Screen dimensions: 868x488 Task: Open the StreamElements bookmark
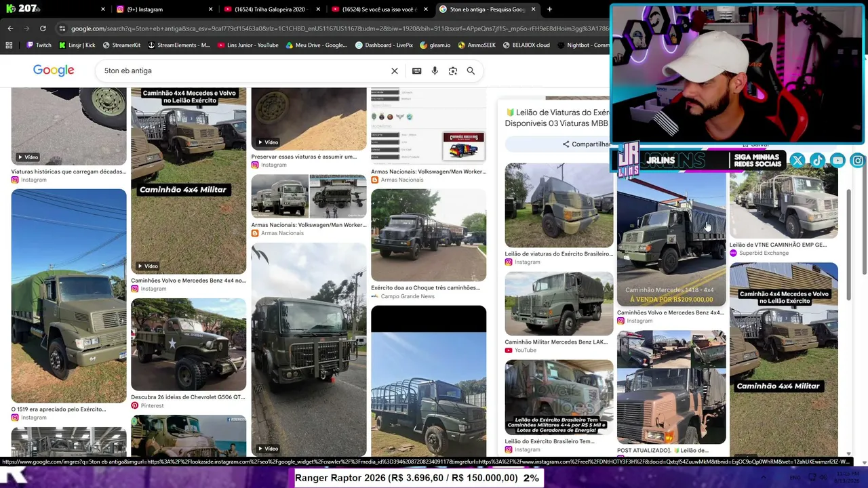(179, 45)
